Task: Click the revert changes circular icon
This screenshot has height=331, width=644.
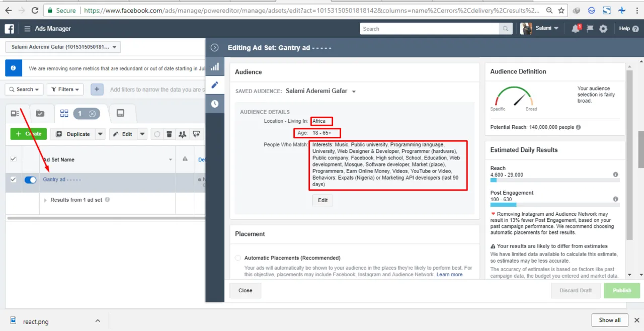Action: pos(157,134)
